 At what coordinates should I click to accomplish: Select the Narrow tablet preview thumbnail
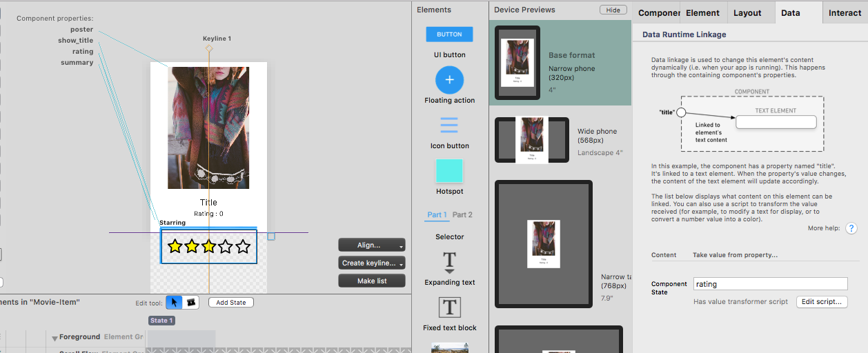coord(544,243)
